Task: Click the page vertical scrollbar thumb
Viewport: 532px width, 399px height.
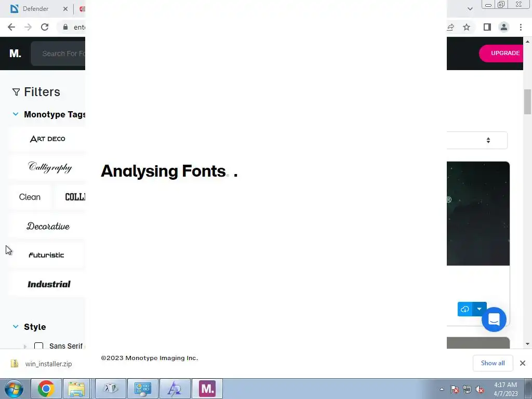Action: coord(527,102)
